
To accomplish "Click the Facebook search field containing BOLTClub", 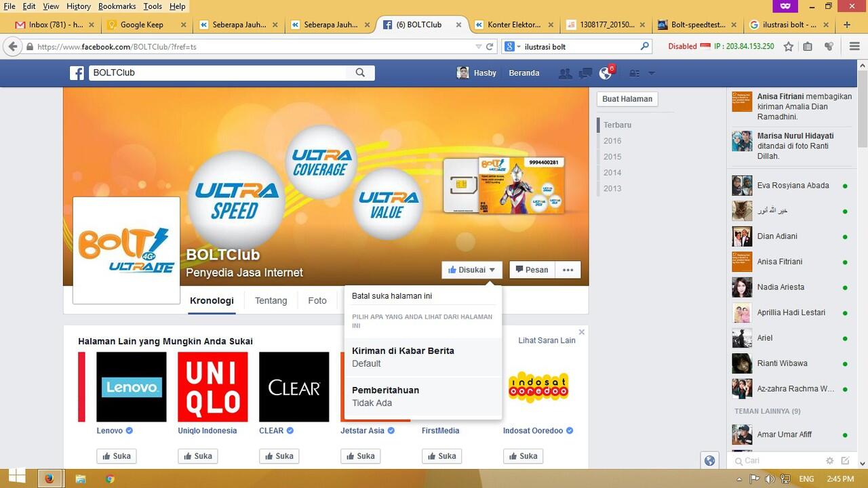I will click(218, 73).
